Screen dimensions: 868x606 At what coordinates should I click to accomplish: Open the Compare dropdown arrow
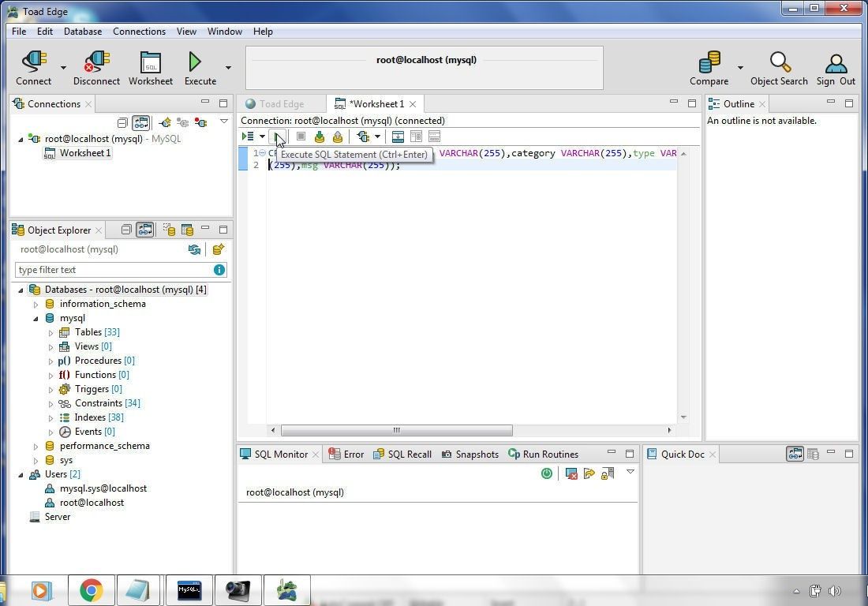(x=740, y=68)
